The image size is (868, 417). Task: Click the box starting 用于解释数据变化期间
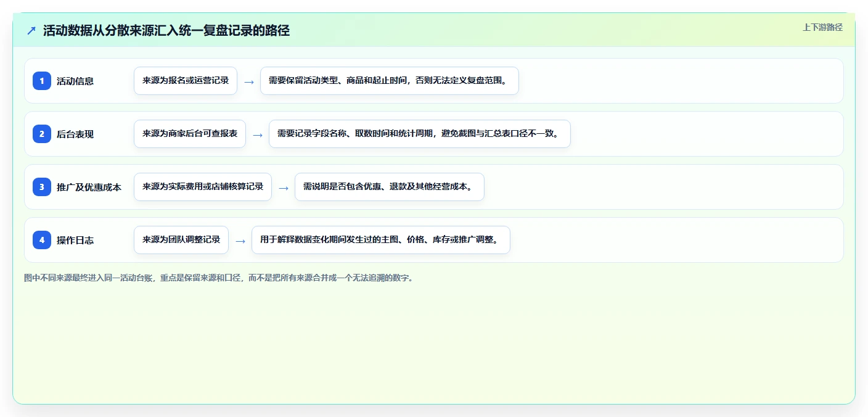point(381,240)
